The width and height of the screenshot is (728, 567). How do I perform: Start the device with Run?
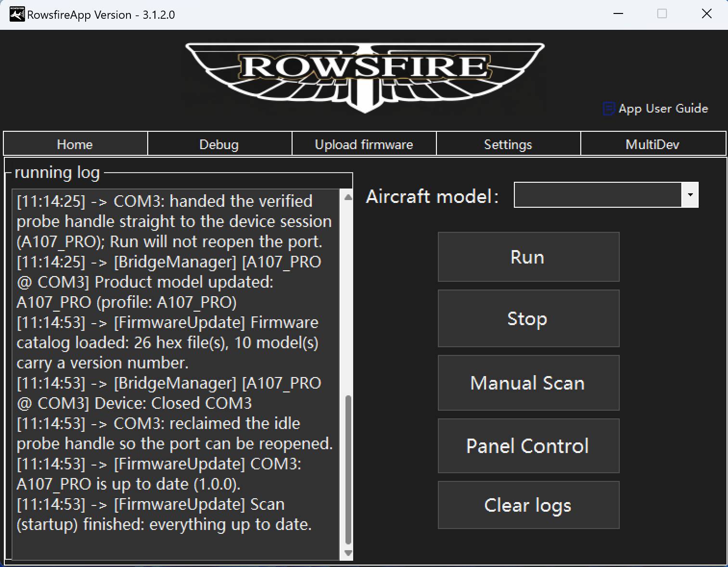(528, 257)
